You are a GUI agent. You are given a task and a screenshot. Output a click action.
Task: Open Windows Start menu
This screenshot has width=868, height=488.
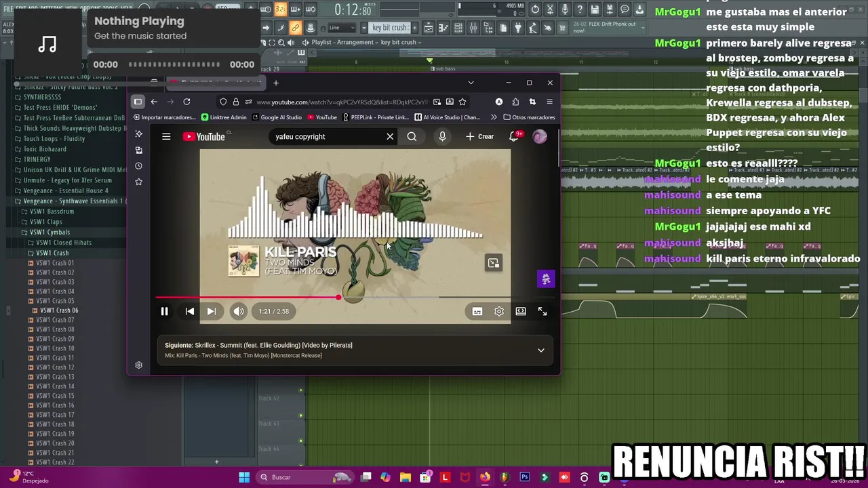tap(244, 477)
